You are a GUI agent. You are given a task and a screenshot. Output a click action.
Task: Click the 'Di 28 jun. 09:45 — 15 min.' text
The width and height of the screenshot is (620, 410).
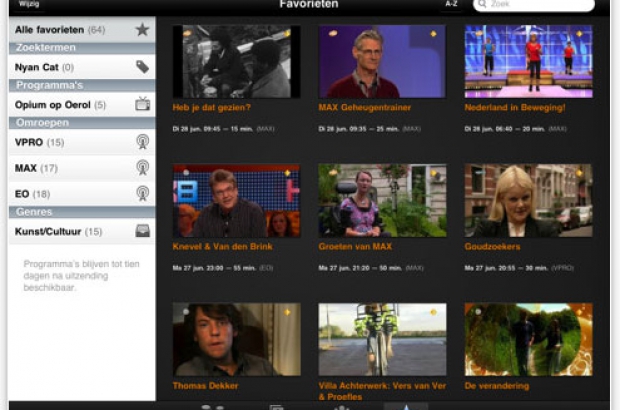tap(213, 129)
